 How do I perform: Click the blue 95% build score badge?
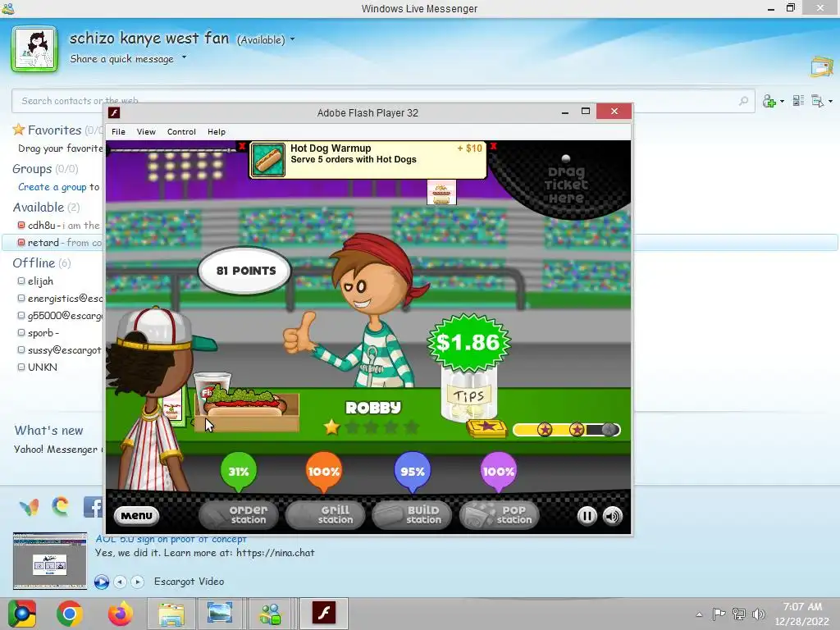[x=412, y=472]
